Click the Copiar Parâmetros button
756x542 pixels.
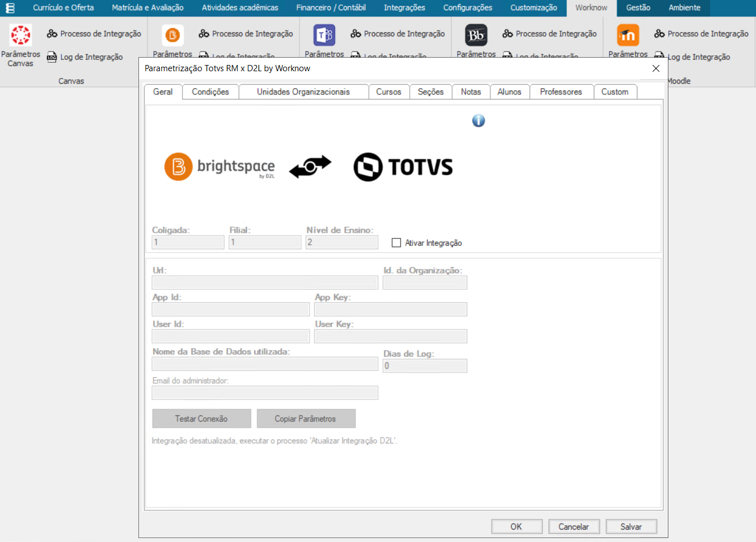[306, 419]
